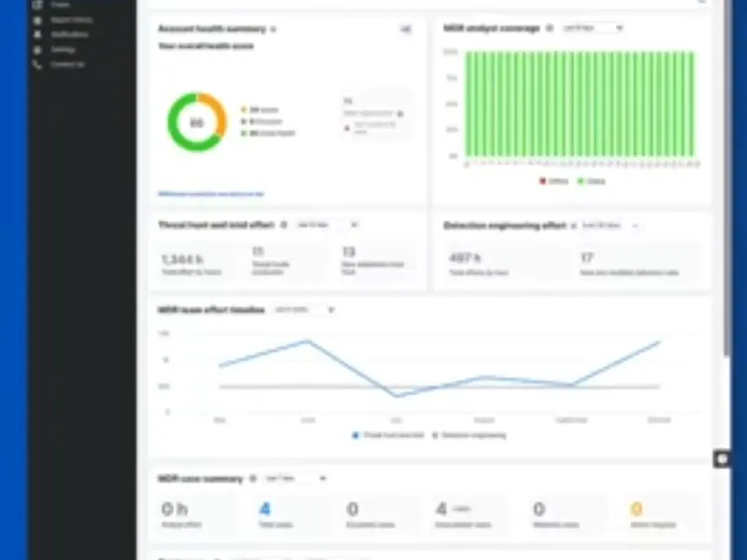The image size is (747, 560).
Task: Open the MDR analyst coverage time range dropdown
Action: point(593,29)
